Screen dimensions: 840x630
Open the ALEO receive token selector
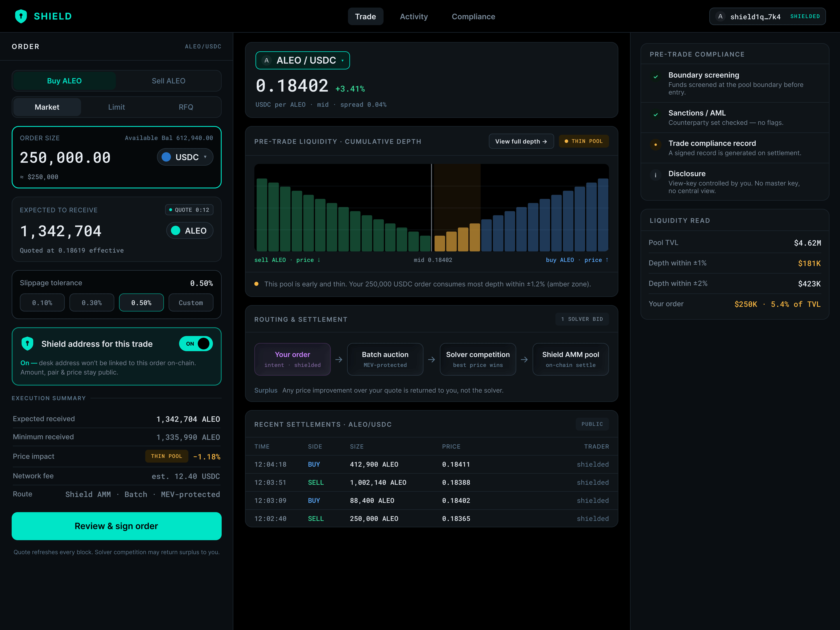click(189, 231)
